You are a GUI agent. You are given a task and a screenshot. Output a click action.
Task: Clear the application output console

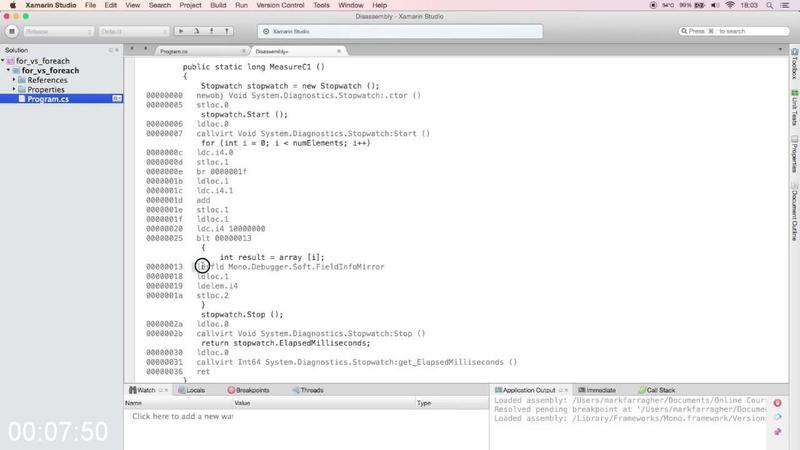tap(778, 417)
